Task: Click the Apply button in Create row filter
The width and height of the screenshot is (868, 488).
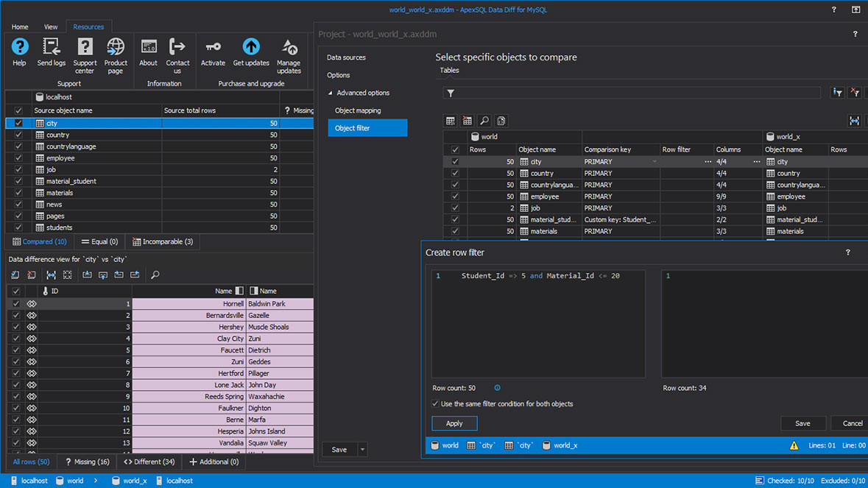Action: click(454, 423)
